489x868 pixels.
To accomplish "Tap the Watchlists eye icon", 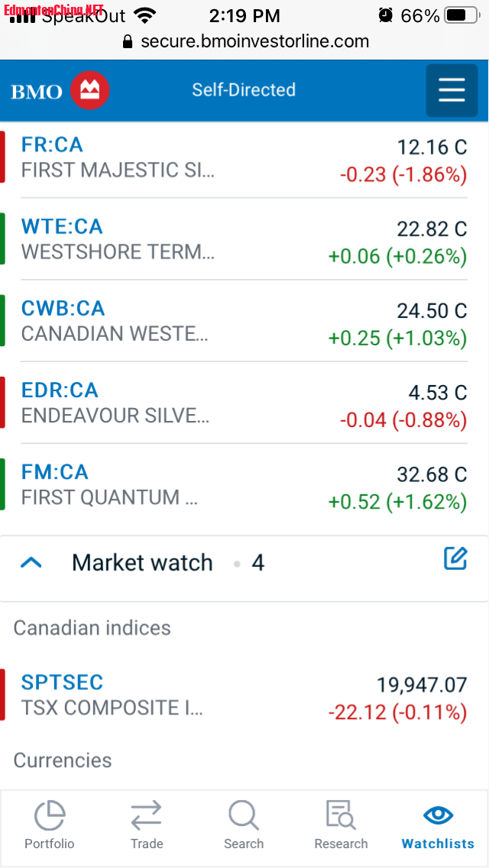I will (x=438, y=815).
